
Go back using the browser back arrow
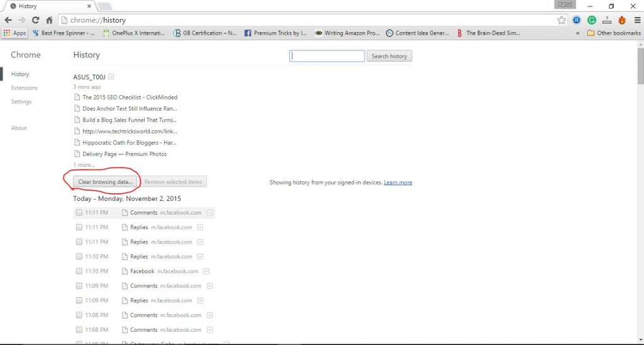point(8,20)
